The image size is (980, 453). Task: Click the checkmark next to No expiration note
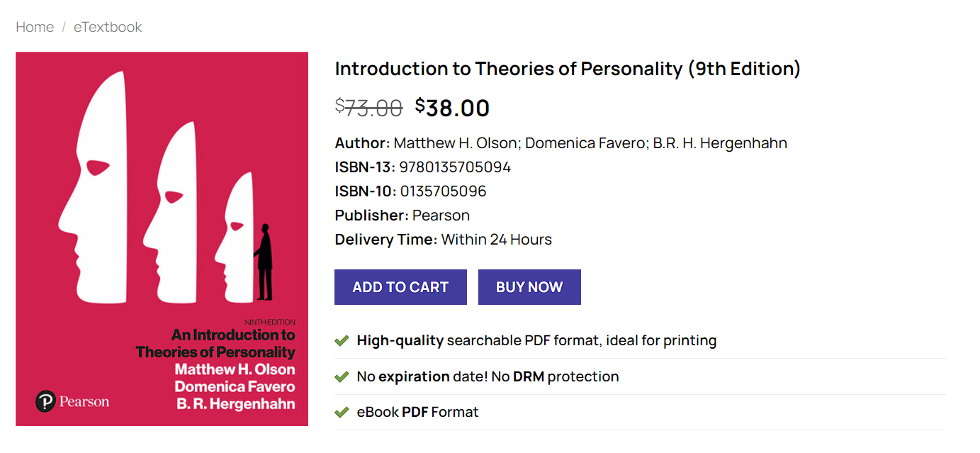click(x=341, y=376)
